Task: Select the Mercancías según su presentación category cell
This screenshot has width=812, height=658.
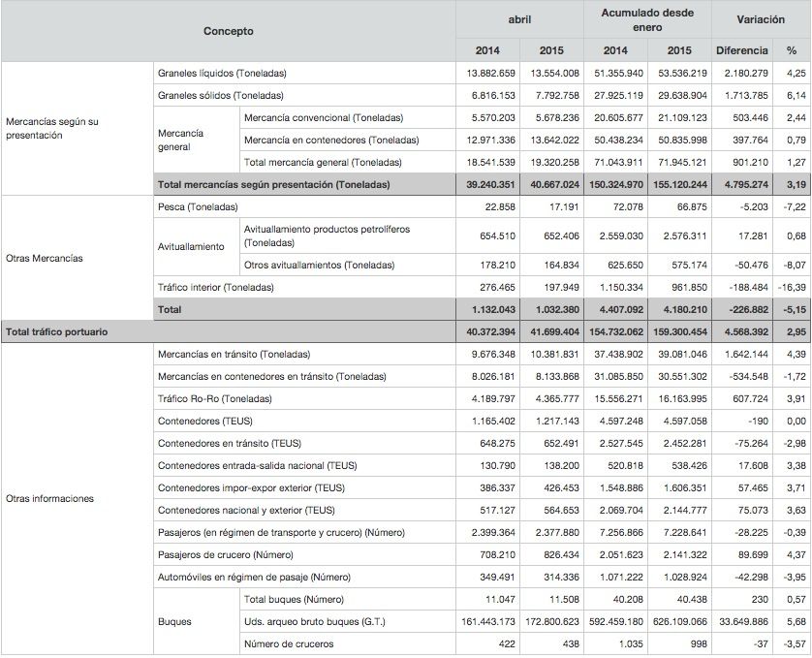Action: point(52,129)
